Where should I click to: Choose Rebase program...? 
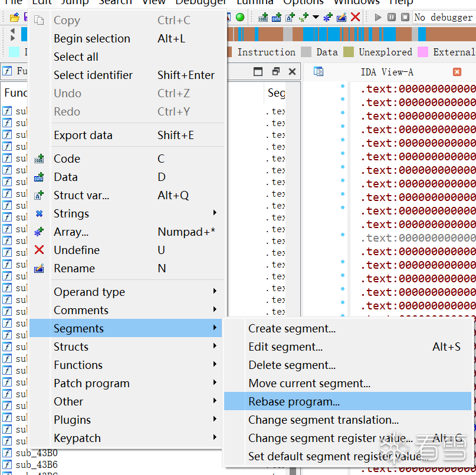[x=347, y=401]
